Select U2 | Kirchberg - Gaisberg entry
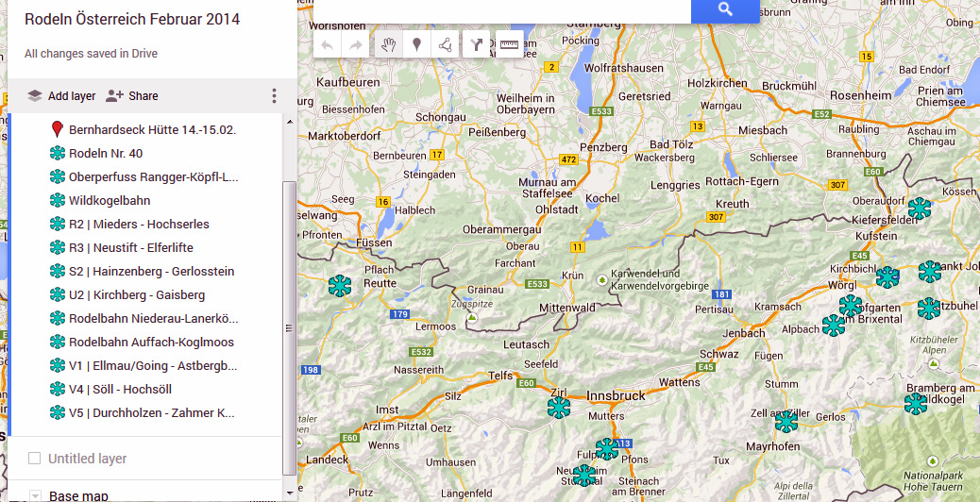 pyautogui.click(x=136, y=294)
